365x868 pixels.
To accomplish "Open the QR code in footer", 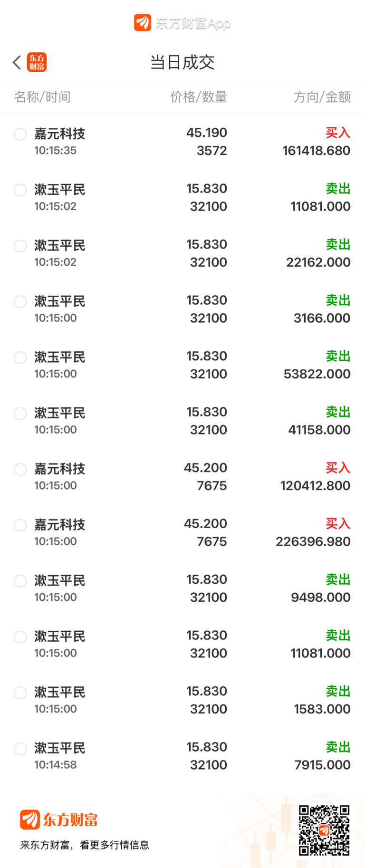I will pos(324,830).
